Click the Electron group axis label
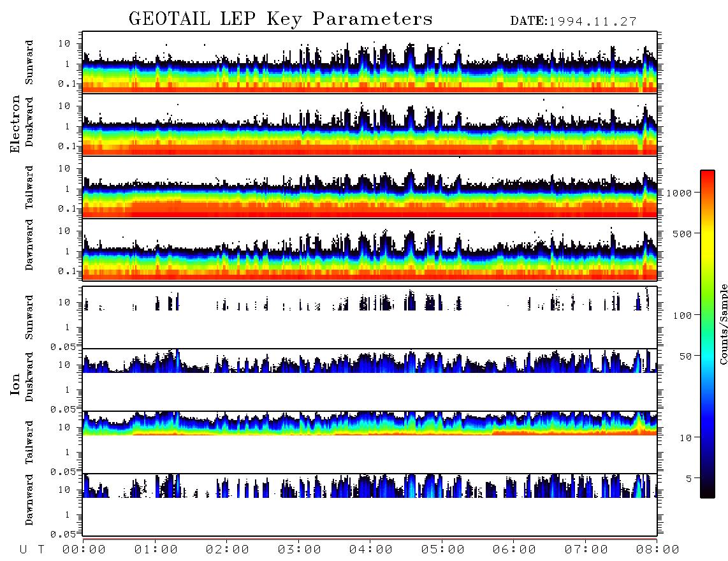Image resolution: width=728 pixels, height=561 pixels. point(15,124)
